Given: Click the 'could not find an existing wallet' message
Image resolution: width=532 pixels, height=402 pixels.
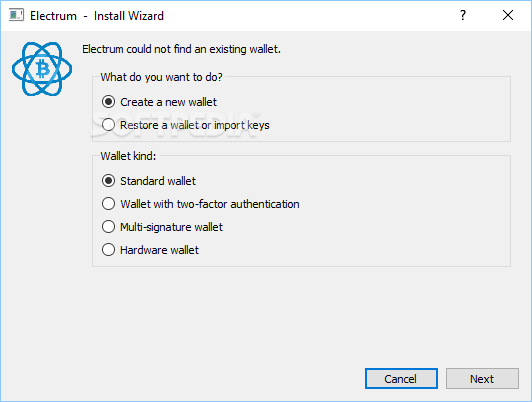Looking at the screenshot, I should (x=181, y=49).
